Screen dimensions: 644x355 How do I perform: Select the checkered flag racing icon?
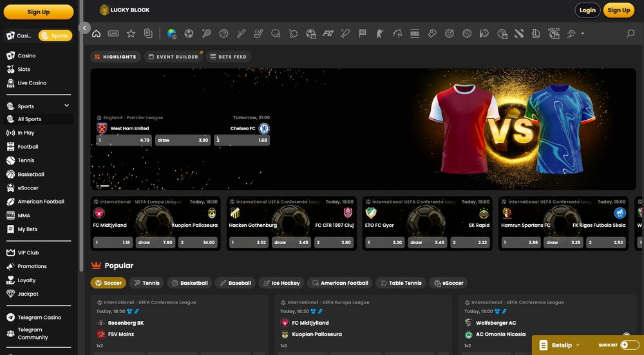(x=363, y=34)
